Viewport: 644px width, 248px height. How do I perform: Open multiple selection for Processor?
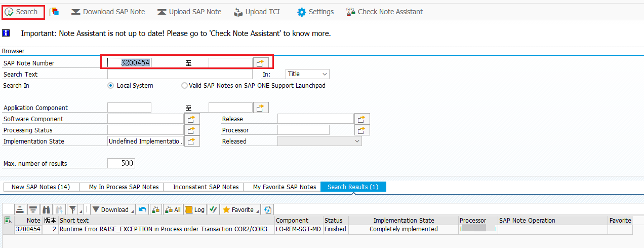[363, 130]
